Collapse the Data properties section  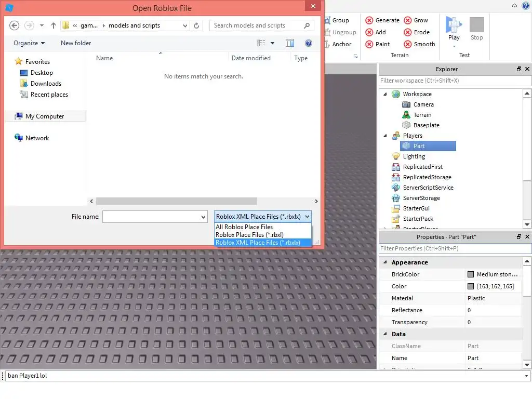coord(385,334)
